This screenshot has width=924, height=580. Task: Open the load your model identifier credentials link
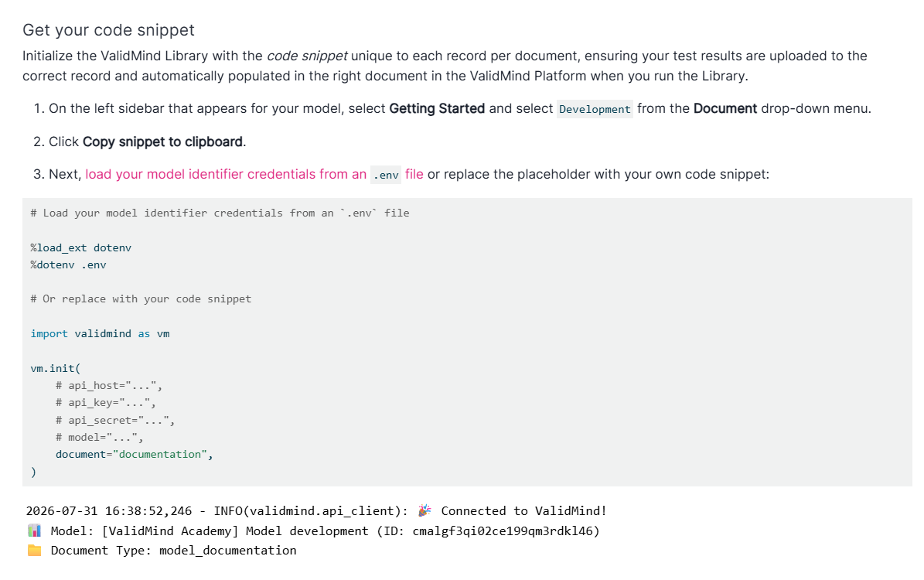click(x=254, y=175)
